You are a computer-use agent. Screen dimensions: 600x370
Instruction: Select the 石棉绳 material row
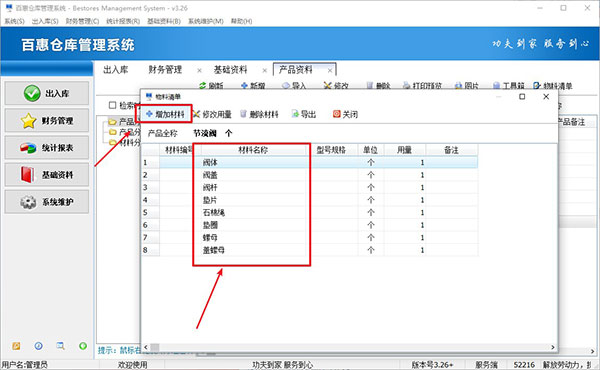pyautogui.click(x=310, y=212)
